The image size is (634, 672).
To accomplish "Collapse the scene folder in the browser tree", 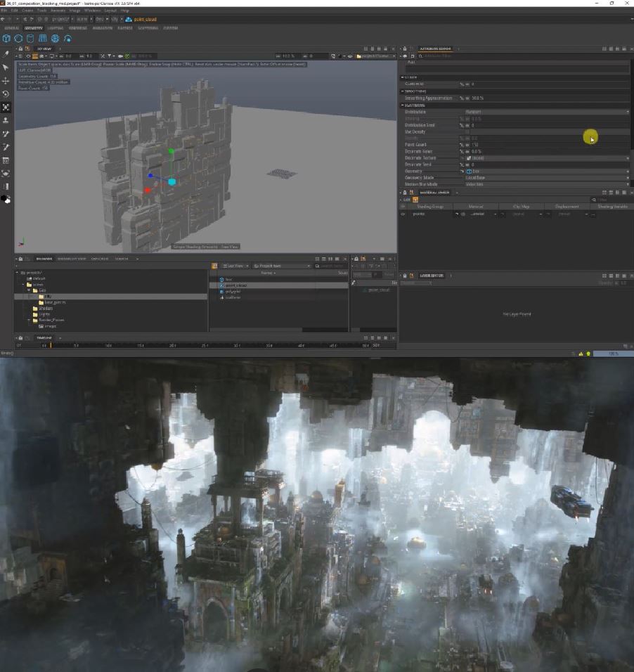I will click(24, 285).
